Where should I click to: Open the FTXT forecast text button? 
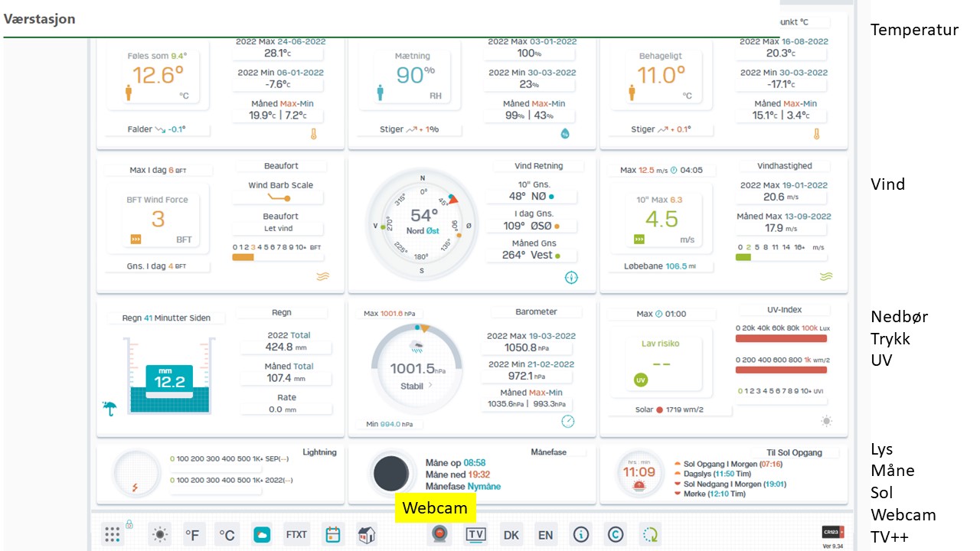pyautogui.click(x=296, y=535)
